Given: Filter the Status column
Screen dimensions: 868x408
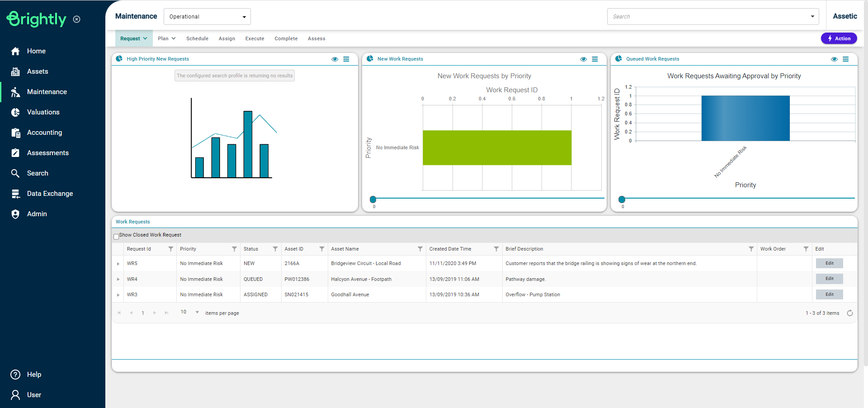Looking at the screenshot, I should [275, 249].
